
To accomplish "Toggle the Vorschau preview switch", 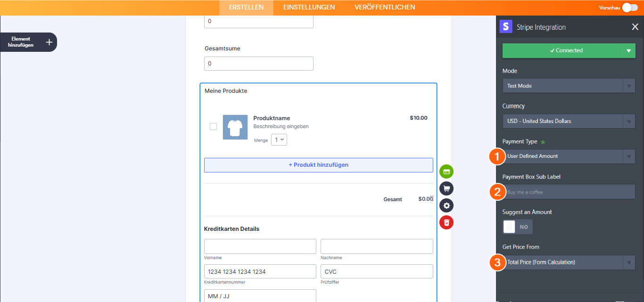I will coord(630,8).
